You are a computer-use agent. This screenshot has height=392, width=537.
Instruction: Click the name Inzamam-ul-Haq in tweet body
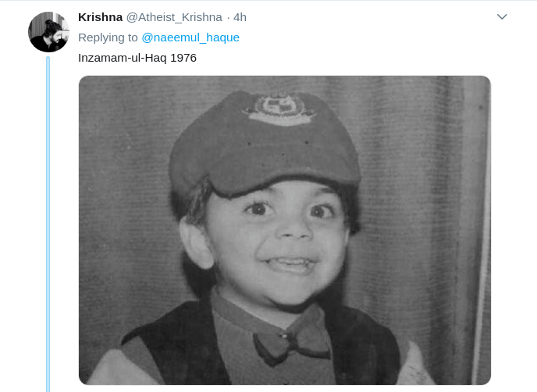click(x=123, y=58)
